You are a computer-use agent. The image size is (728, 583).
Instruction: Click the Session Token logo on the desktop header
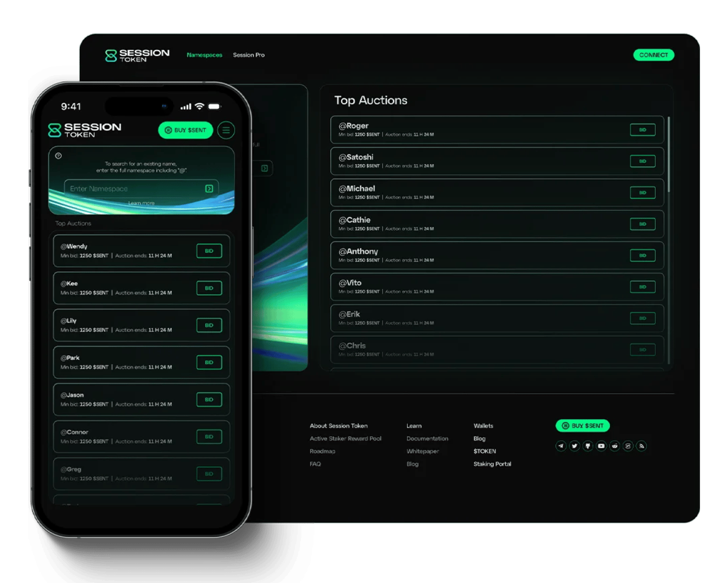(x=137, y=56)
